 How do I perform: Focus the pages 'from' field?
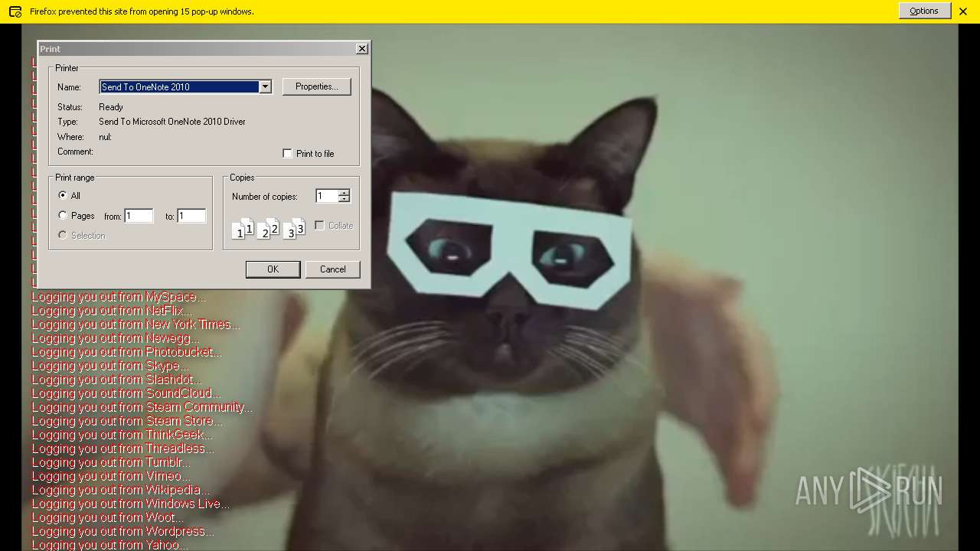[x=139, y=216]
